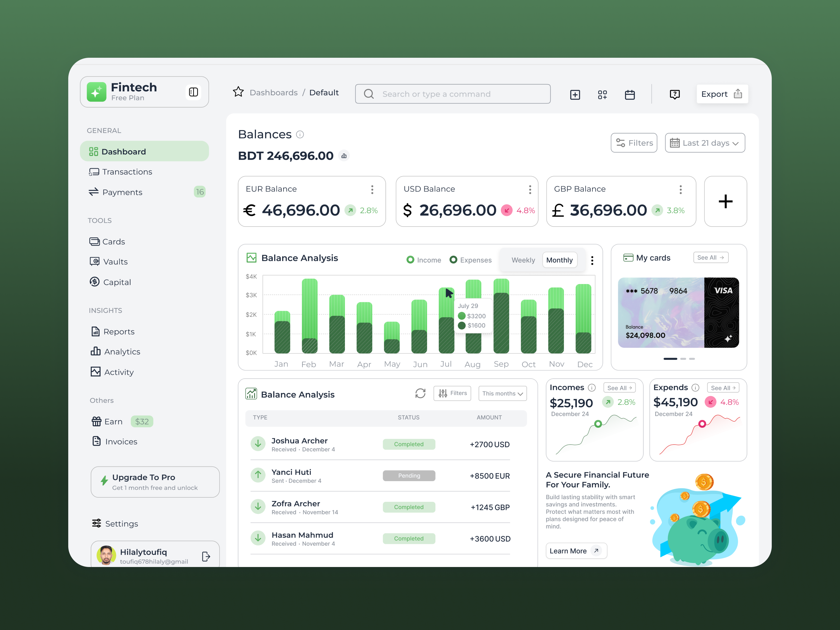
Task: Click the Feb bar in chart
Action: [309, 316]
